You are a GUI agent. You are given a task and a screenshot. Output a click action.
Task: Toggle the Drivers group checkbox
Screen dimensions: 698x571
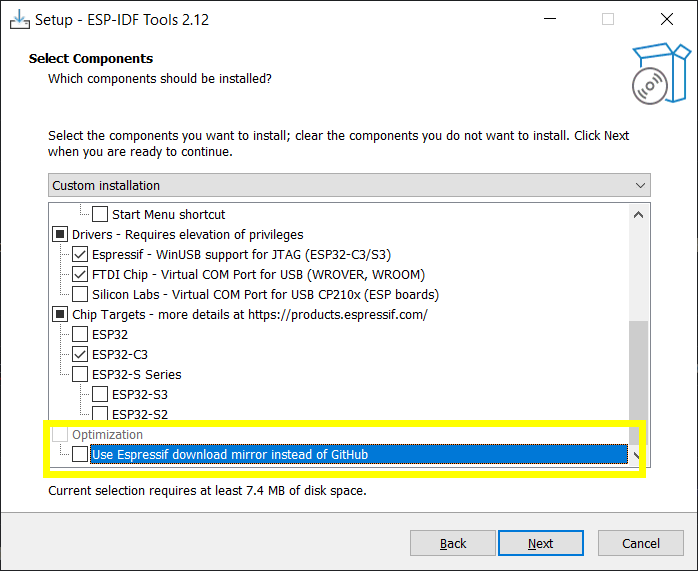(x=60, y=235)
